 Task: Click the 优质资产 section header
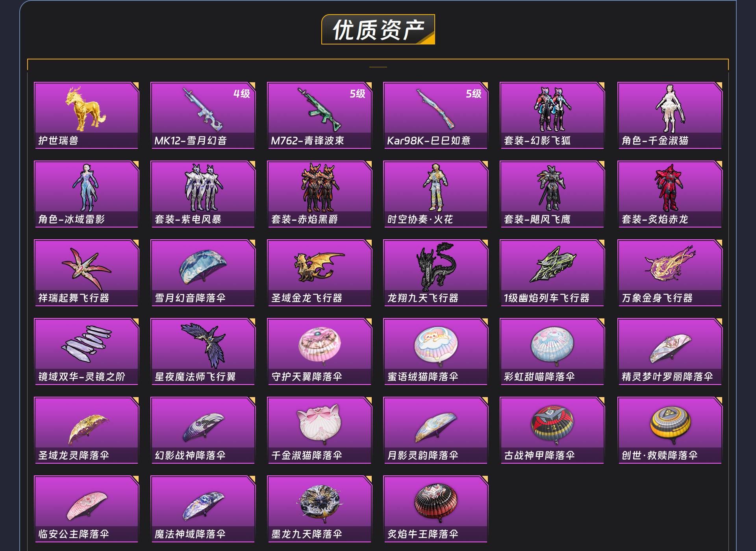pos(378,30)
